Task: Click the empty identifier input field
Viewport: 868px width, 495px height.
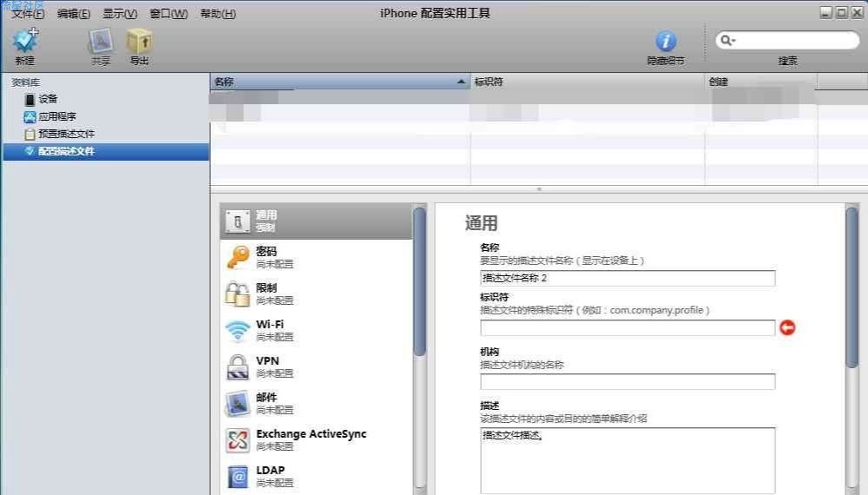Action: (628, 327)
